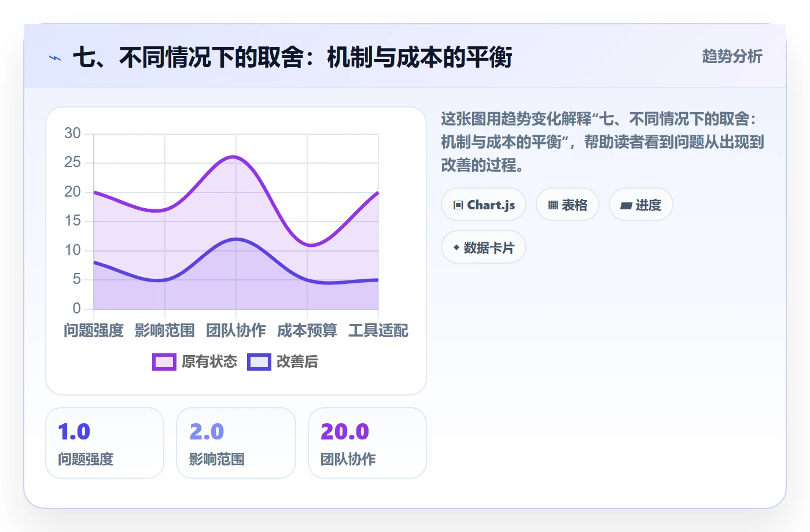This screenshot has width=810, height=532.
Task: Click the Chart.js tag
Action: click(484, 205)
